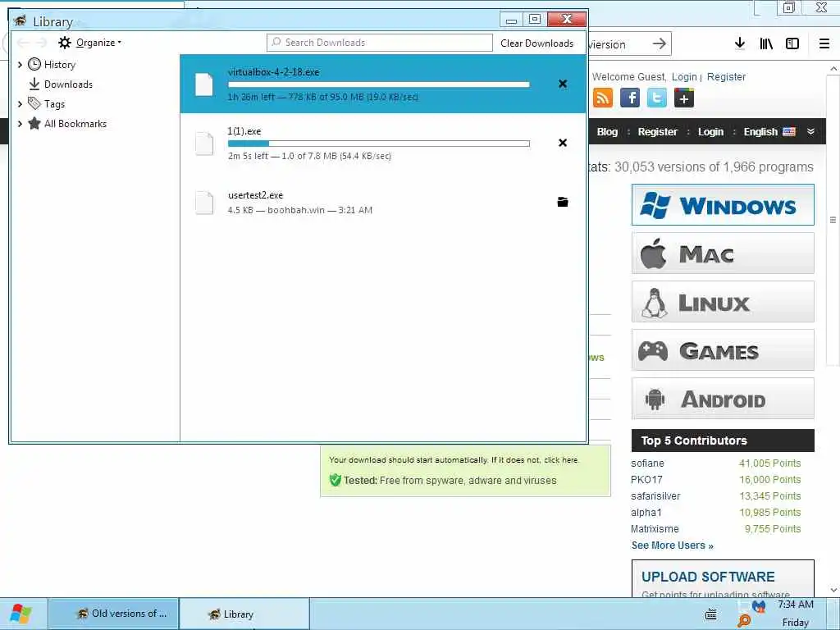Click the Google Plus icon on page
This screenshot has height=630, width=840.
[684, 98]
